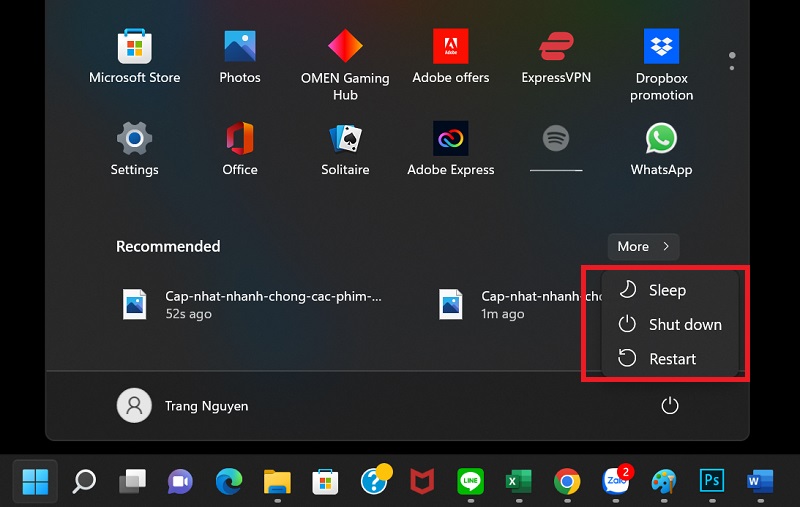Open Trang Nguyen user account menu
The height and width of the screenshot is (507, 800).
click(183, 406)
